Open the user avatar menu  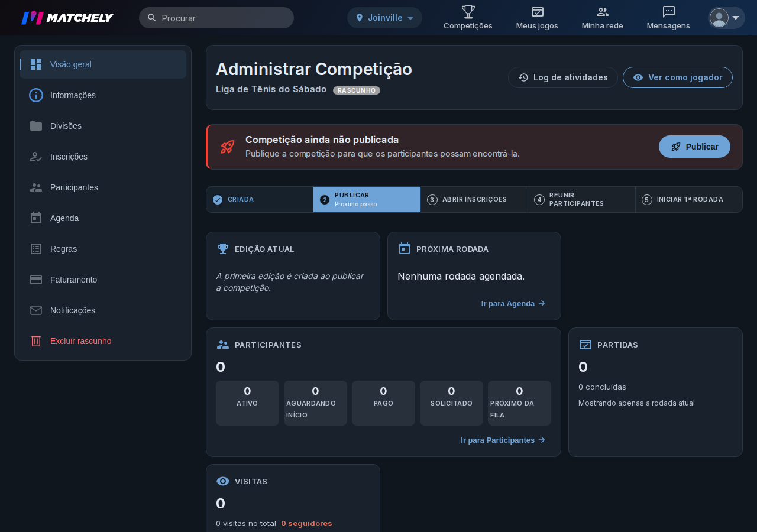pos(726,18)
